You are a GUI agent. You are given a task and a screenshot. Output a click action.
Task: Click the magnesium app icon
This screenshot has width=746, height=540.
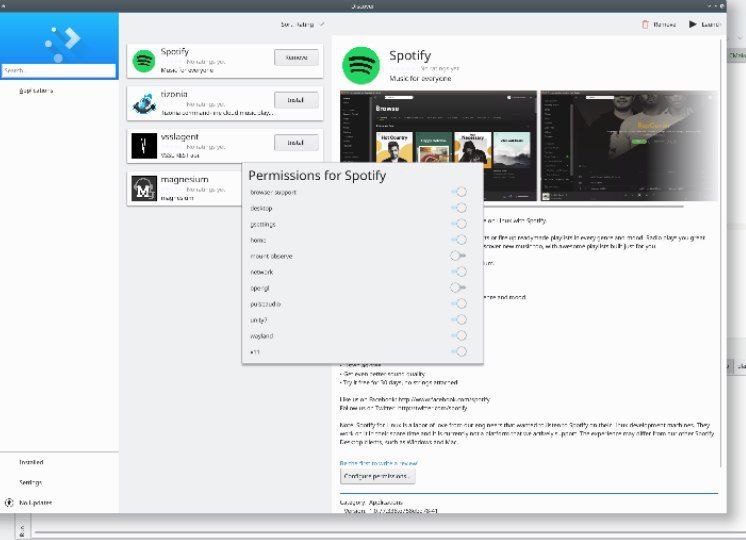click(144, 188)
